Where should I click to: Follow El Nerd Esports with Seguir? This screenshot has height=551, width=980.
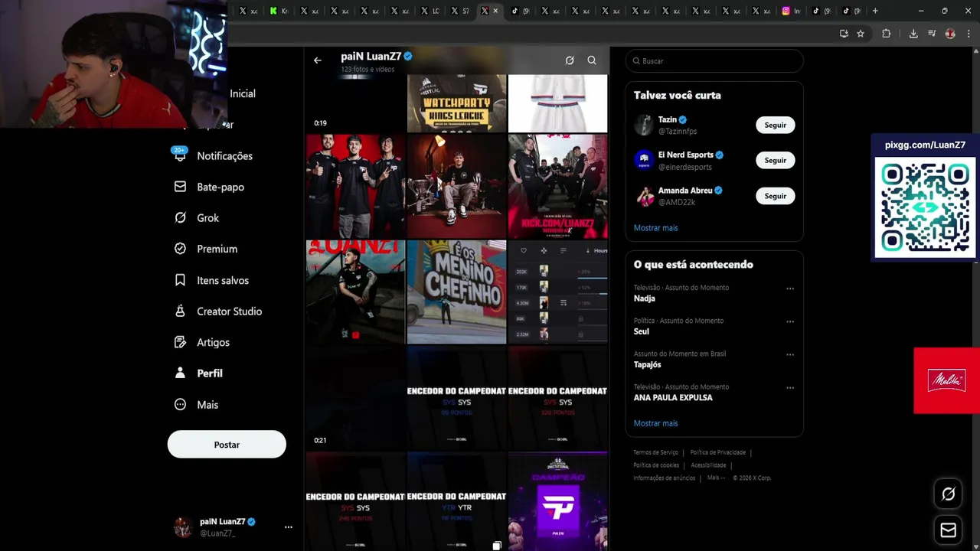point(775,160)
